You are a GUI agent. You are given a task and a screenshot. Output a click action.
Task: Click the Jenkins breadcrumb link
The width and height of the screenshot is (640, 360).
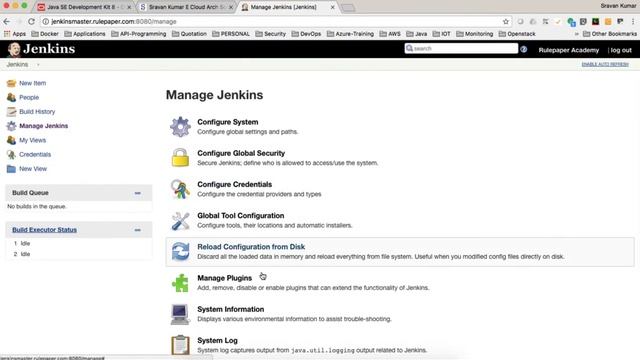[17, 64]
